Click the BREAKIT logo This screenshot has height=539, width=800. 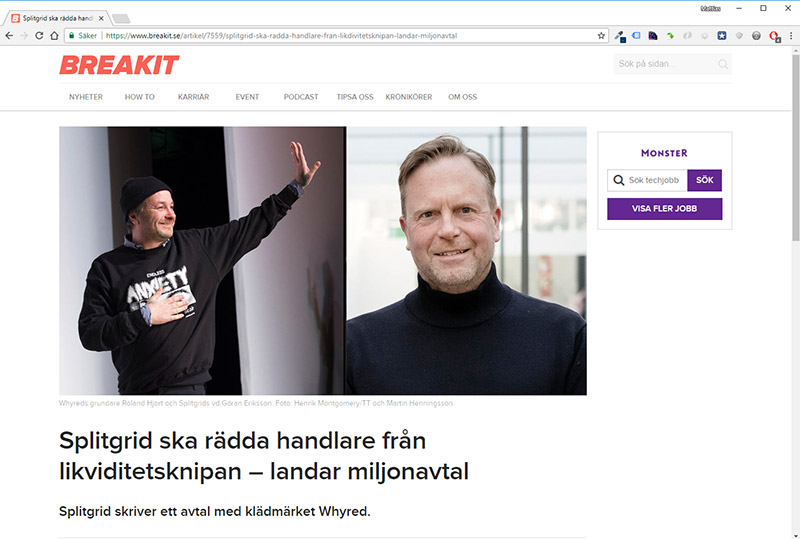(x=119, y=65)
